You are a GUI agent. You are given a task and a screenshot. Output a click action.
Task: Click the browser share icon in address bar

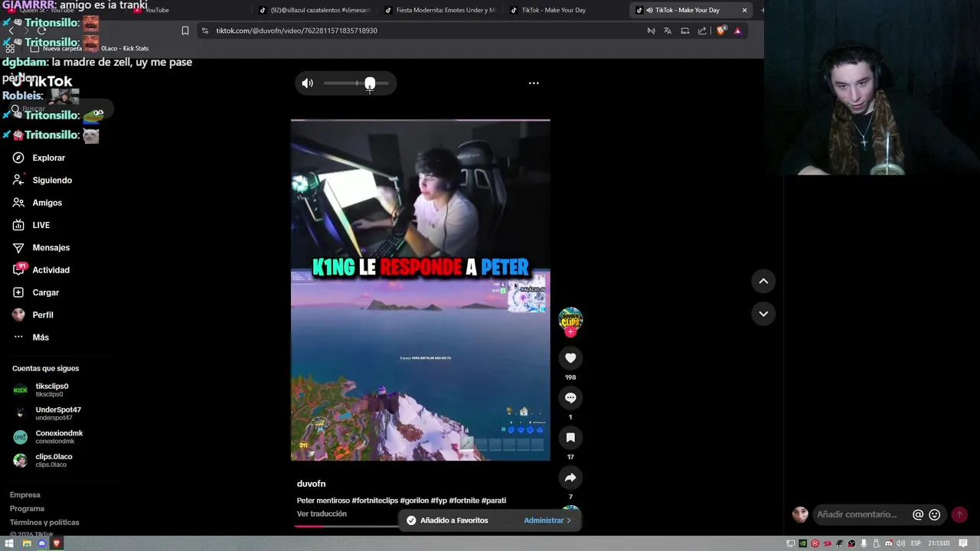pos(702,31)
